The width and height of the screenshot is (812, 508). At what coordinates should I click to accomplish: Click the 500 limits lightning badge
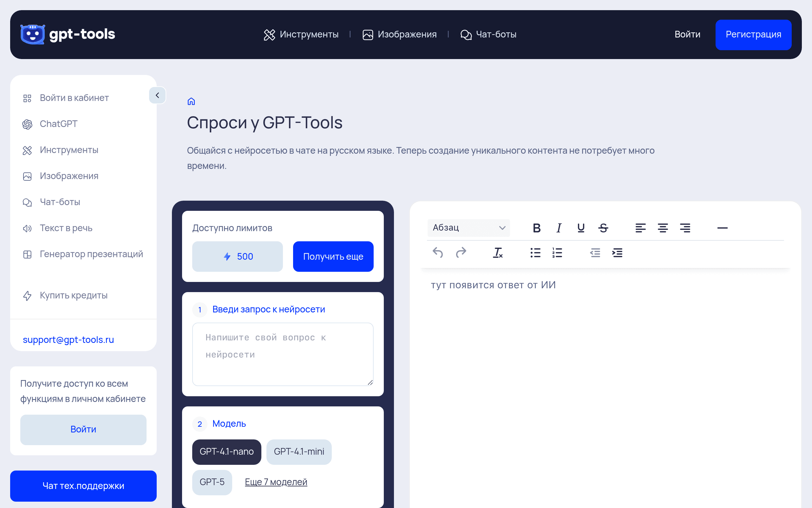tap(238, 256)
